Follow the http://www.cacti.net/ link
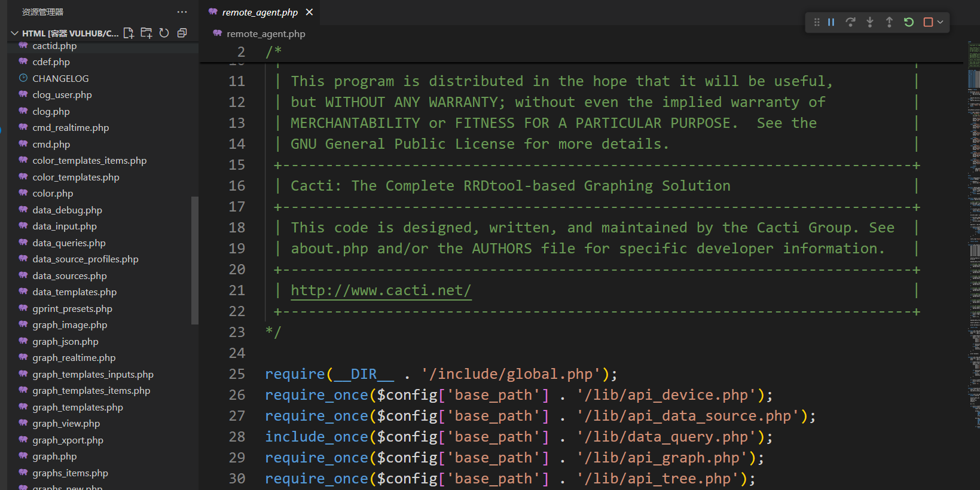This screenshot has height=490, width=980. pyautogui.click(x=381, y=290)
